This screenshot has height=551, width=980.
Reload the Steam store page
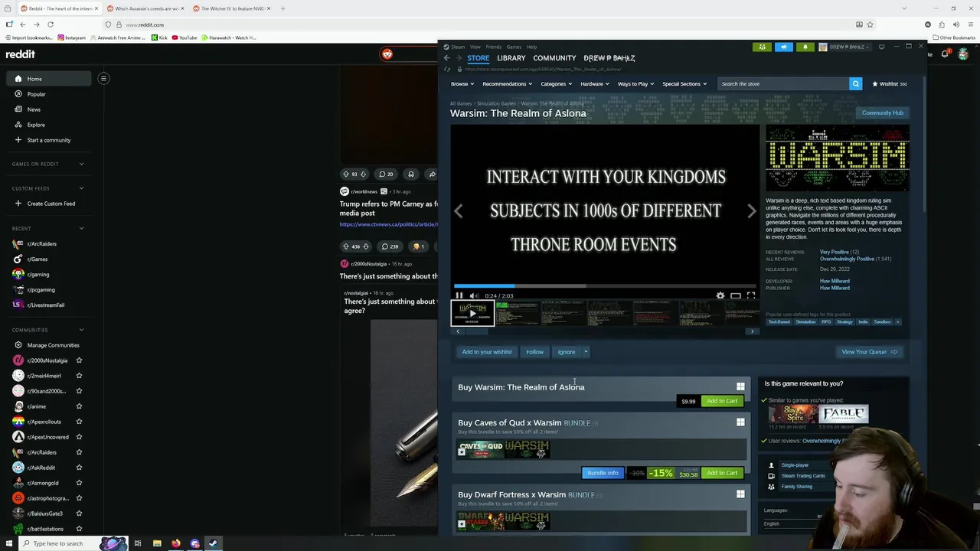447,69
